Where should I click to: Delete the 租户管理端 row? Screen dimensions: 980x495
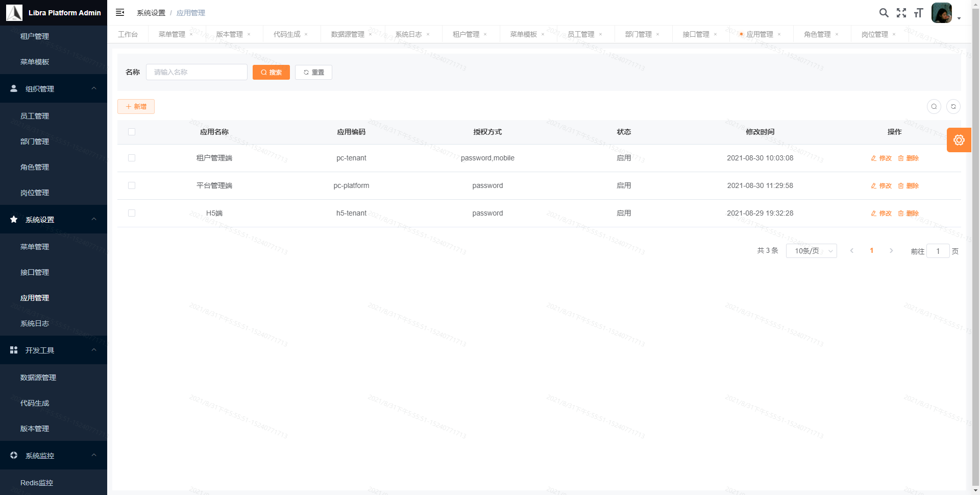point(909,158)
